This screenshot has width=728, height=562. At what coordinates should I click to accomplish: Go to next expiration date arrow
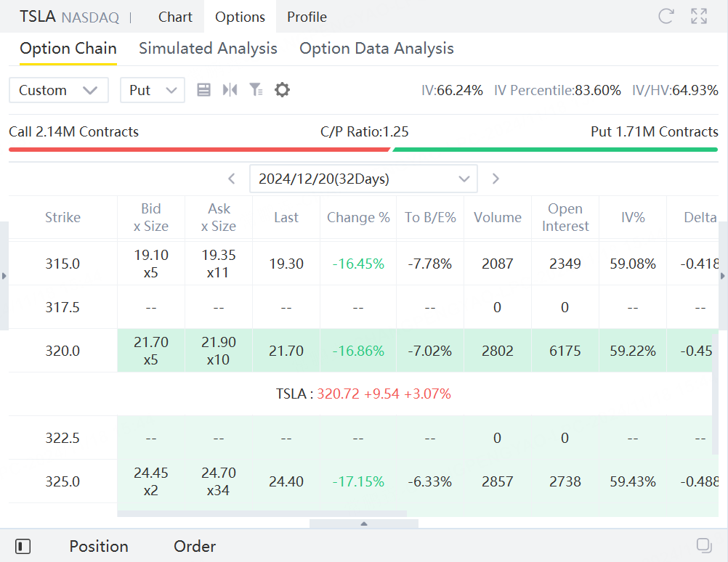point(496,179)
